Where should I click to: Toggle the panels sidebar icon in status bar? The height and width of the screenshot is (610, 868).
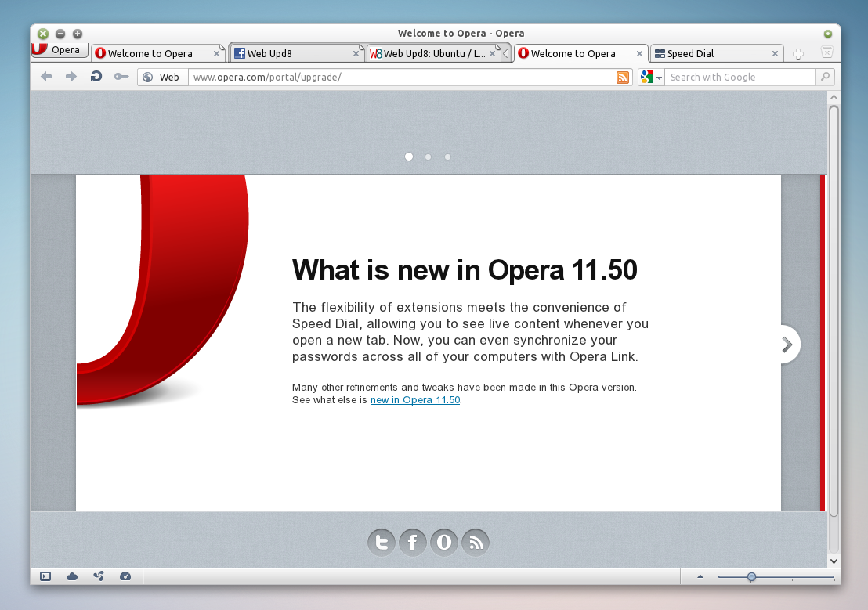click(45, 577)
